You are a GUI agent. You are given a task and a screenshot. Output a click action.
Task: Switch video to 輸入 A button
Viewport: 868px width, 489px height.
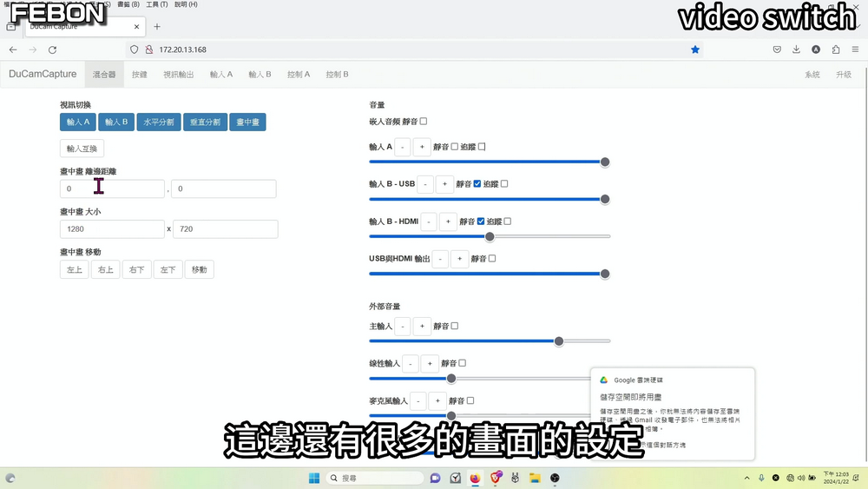[78, 122]
